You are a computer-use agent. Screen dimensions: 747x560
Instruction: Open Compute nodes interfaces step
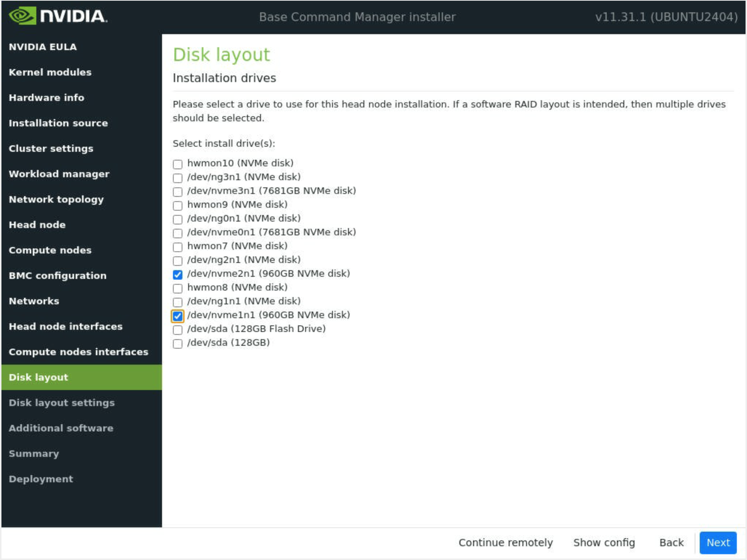coord(78,352)
